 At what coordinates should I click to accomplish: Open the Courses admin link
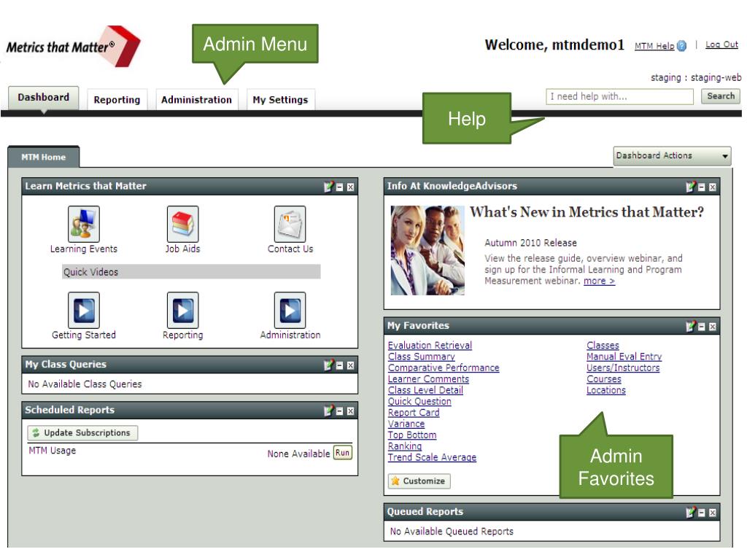[x=603, y=379]
